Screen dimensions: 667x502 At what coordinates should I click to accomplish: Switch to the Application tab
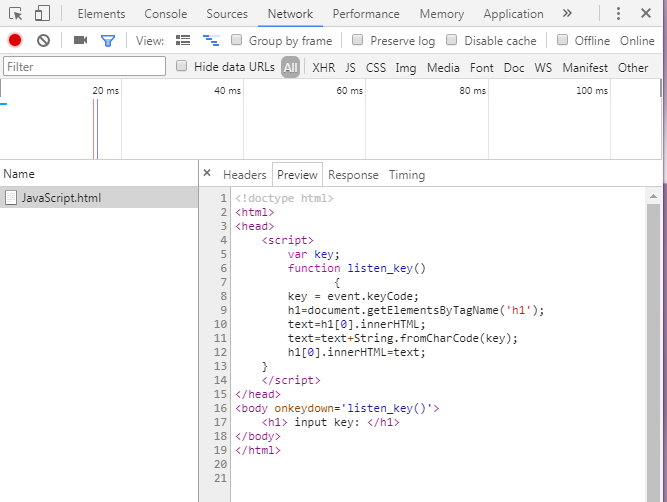513,14
